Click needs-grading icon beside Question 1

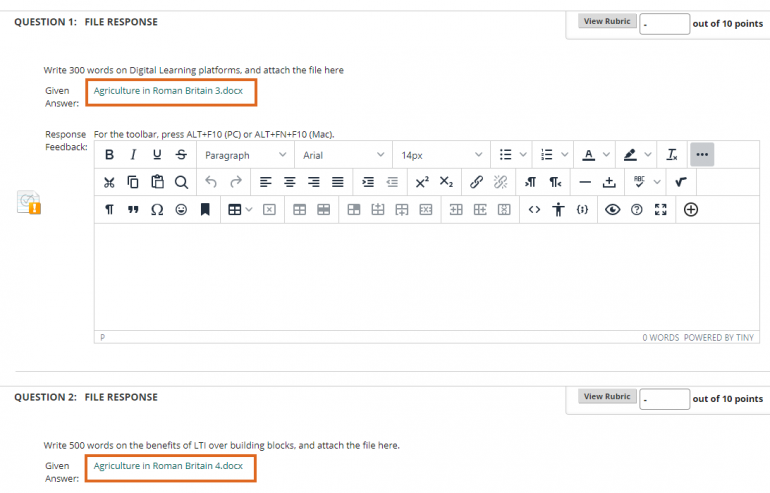(28, 202)
